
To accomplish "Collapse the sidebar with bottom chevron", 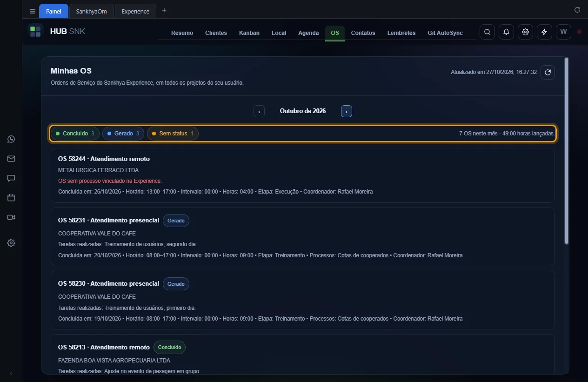I will [11, 374].
